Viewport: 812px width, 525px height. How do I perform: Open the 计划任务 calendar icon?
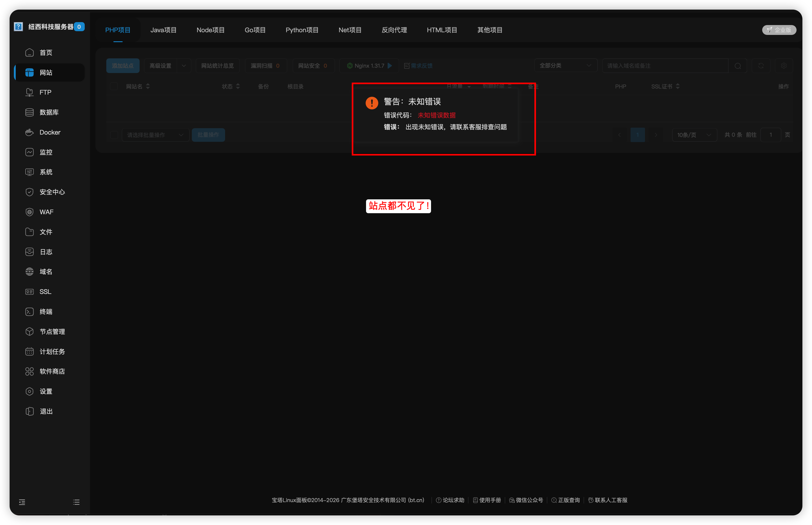point(30,352)
